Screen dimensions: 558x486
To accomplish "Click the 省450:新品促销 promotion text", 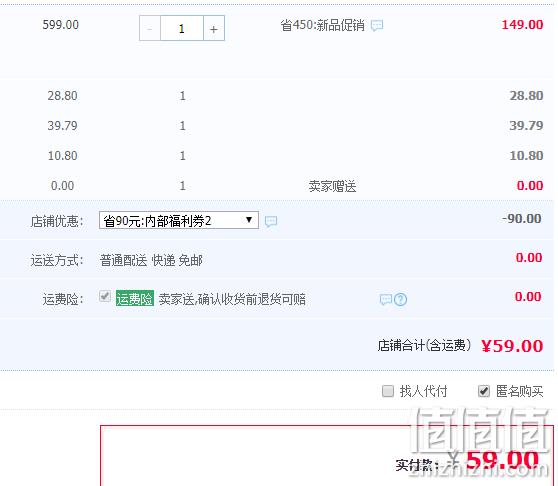I will tap(322, 26).
